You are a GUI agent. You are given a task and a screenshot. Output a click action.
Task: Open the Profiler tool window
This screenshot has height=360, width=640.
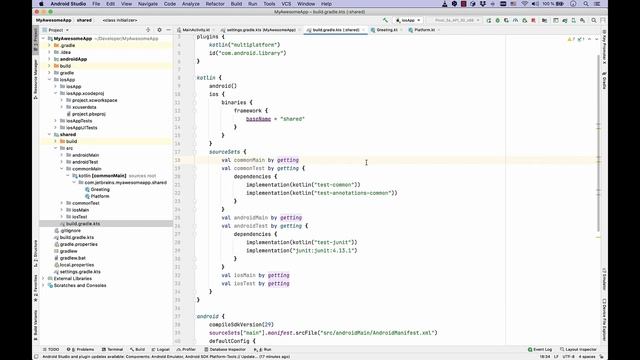click(x=186, y=349)
